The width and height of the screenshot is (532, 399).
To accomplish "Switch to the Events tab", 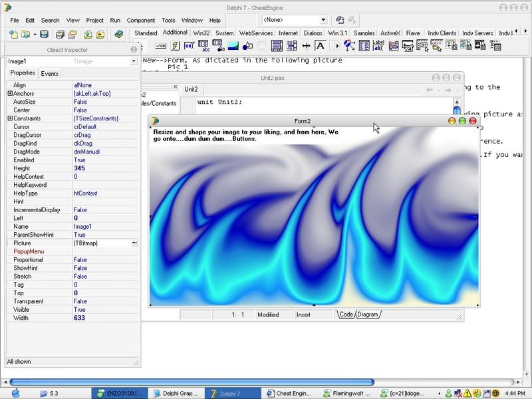I will coord(50,74).
